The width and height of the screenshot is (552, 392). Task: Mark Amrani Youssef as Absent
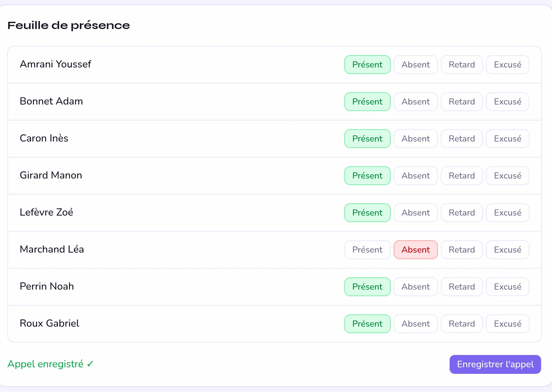click(x=415, y=65)
